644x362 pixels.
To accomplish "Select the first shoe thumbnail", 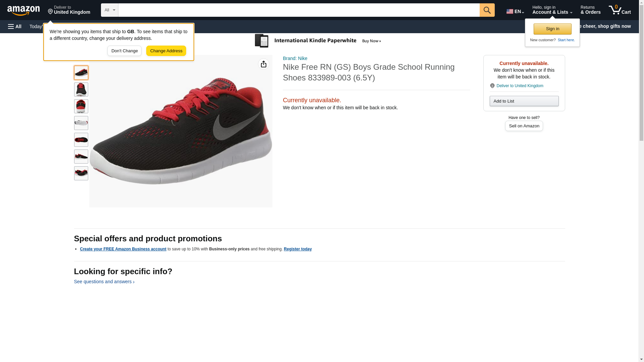I will (x=81, y=73).
